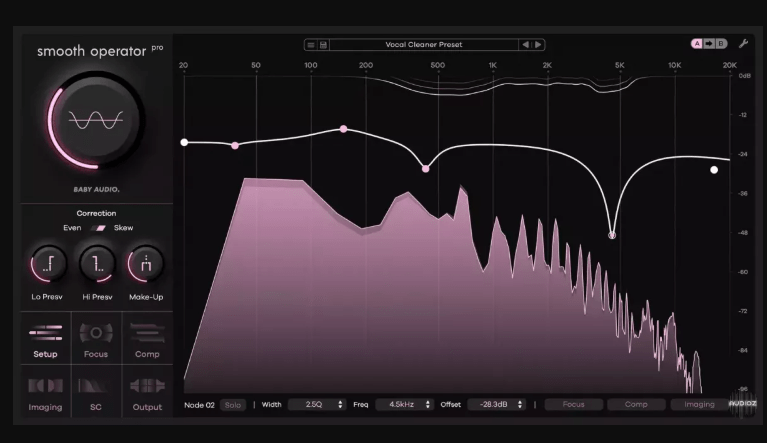
Task: Click the Make-Up gain knob
Action: (x=146, y=264)
